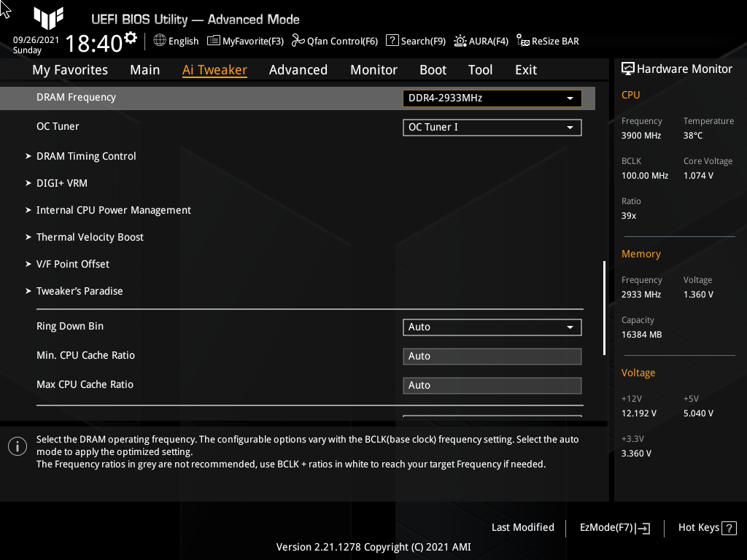747x560 pixels.
Task: Open the Ring Down Bin dropdown
Action: click(x=492, y=327)
